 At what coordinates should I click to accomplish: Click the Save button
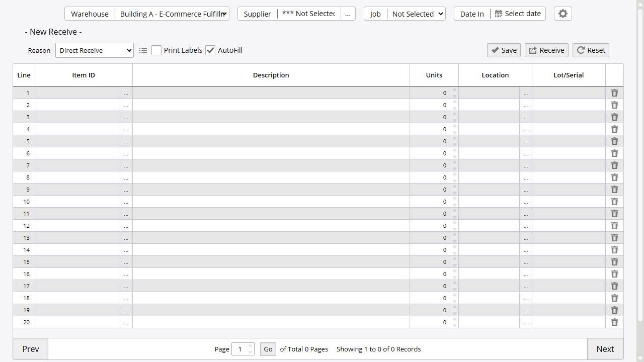[504, 50]
